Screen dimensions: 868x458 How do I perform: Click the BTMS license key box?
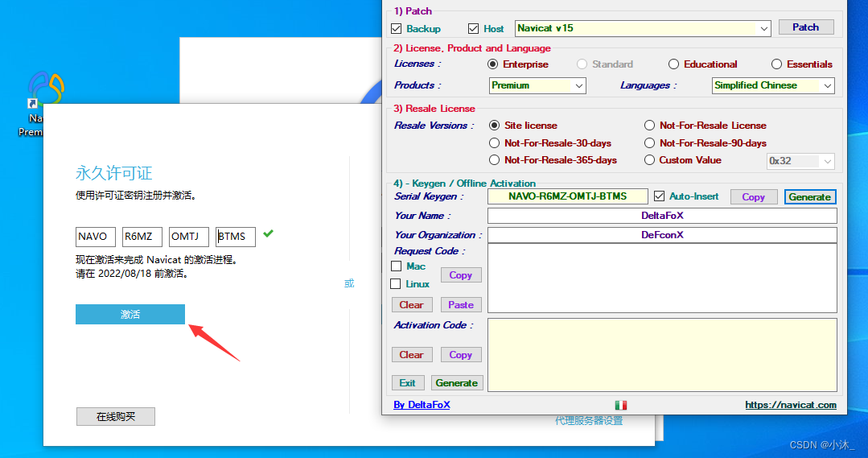pos(235,237)
